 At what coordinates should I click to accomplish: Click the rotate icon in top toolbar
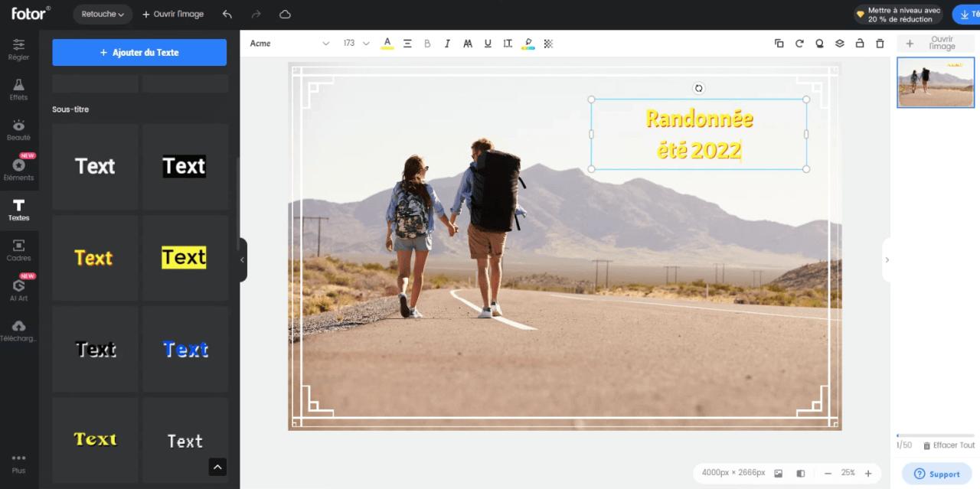[799, 44]
